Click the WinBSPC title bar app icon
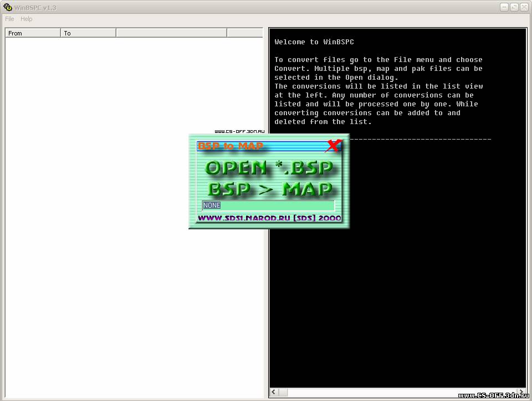 (7, 7)
